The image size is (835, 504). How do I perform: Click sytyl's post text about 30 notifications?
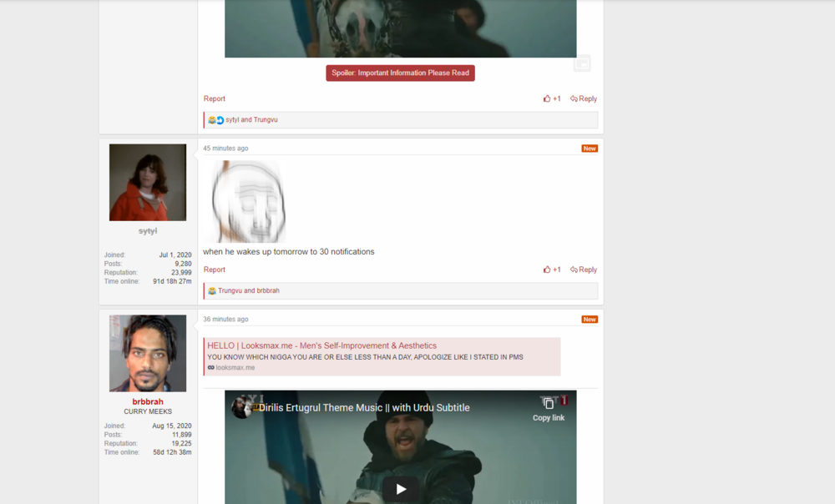click(x=289, y=252)
